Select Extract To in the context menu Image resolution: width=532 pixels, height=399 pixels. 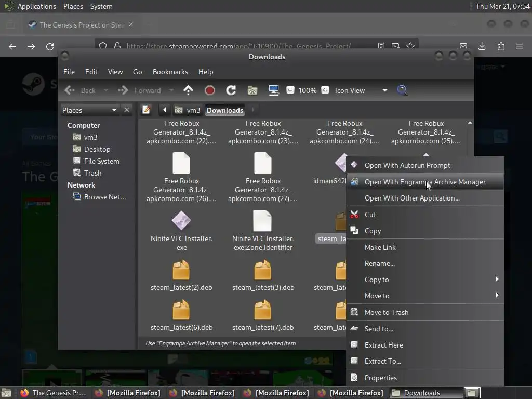(x=425, y=362)
